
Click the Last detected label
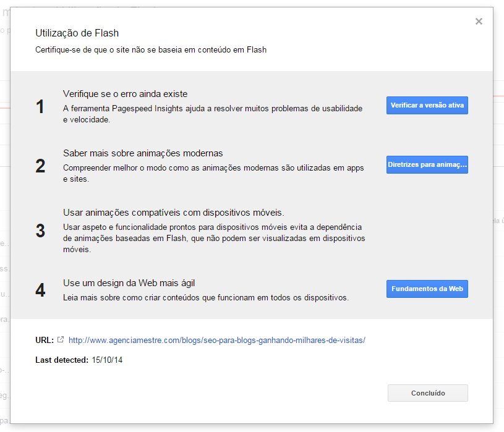point(62,360)
